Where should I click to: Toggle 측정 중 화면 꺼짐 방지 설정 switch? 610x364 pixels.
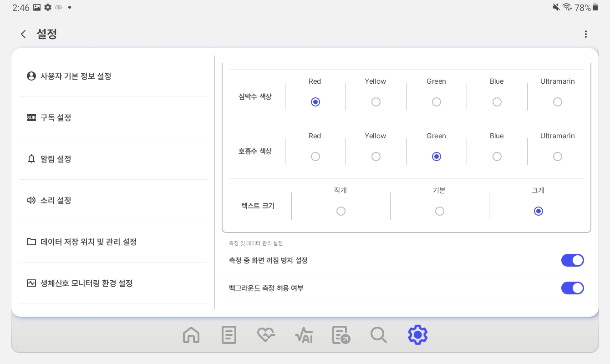click(572, 260)
